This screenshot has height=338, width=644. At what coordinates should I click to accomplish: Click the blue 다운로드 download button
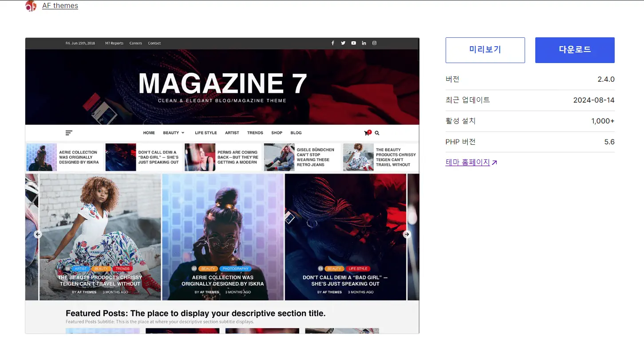575,50
